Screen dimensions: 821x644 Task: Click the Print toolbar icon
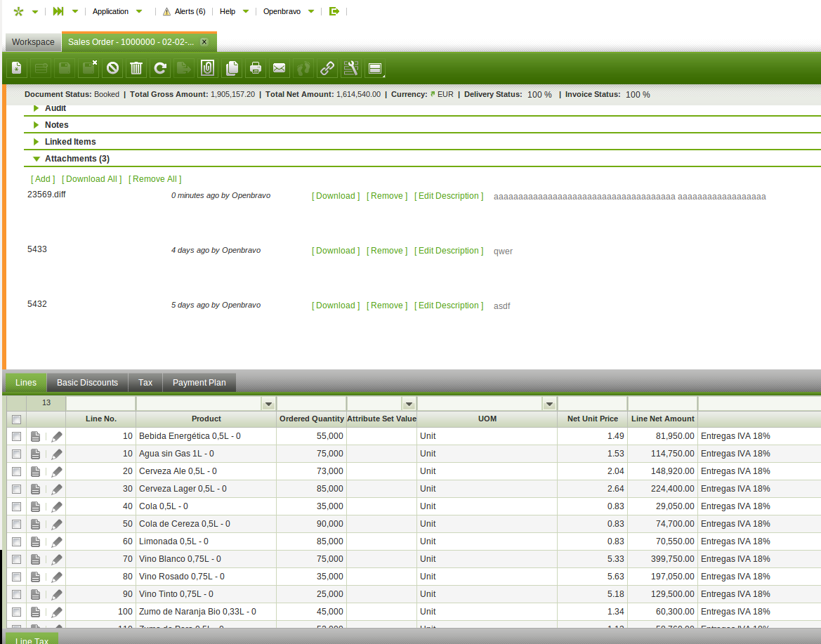[x=256, y=68]
